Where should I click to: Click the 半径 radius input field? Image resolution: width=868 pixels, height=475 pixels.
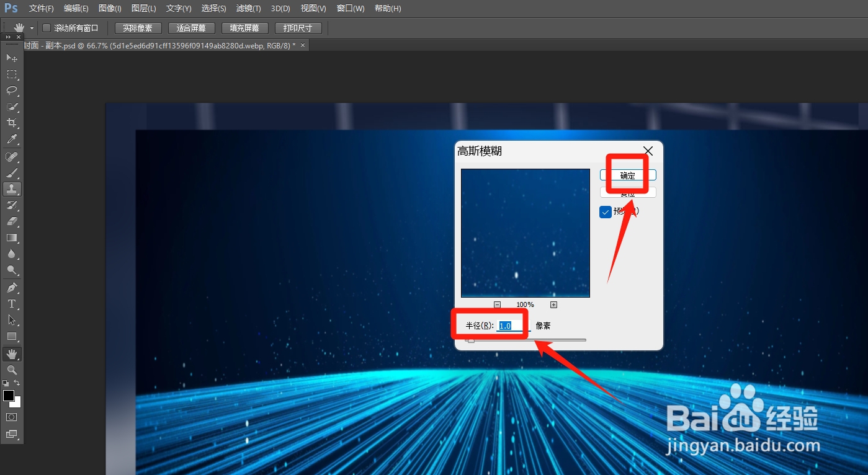pyautogui.click(x=514, y=326)
